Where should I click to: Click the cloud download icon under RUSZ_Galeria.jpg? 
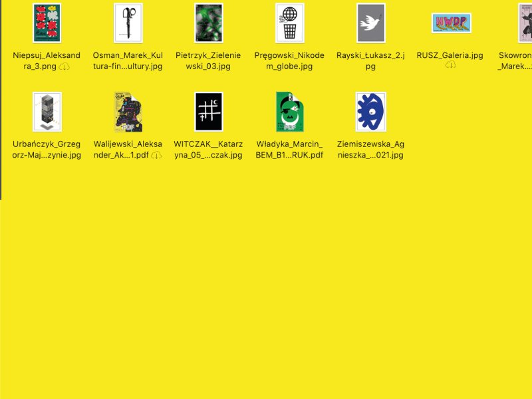pyautogui.click(x=451, y=65)
